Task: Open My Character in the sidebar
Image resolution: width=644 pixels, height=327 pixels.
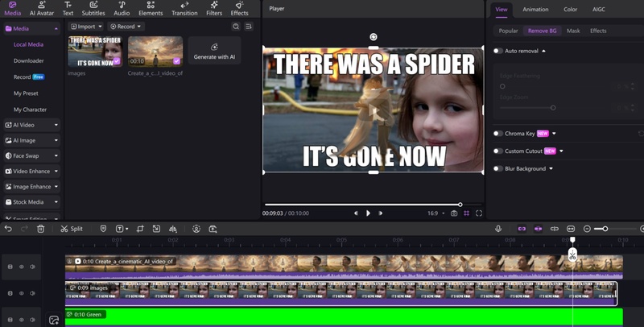Action: (30, 110)
